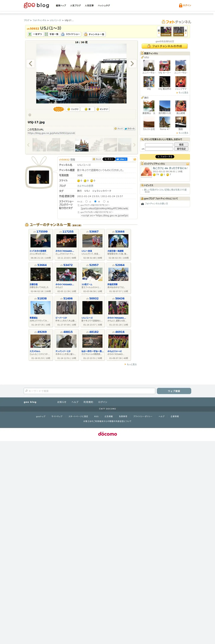Click プライバシーポリシー in the footer
The image size is (215, 644).
click(x=143, y=416)
